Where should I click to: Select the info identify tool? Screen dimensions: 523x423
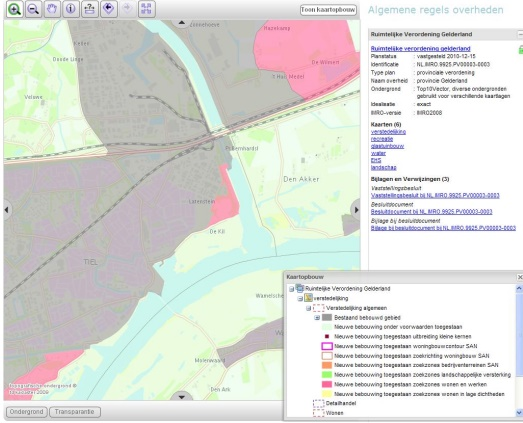click(x=70, y=9)
